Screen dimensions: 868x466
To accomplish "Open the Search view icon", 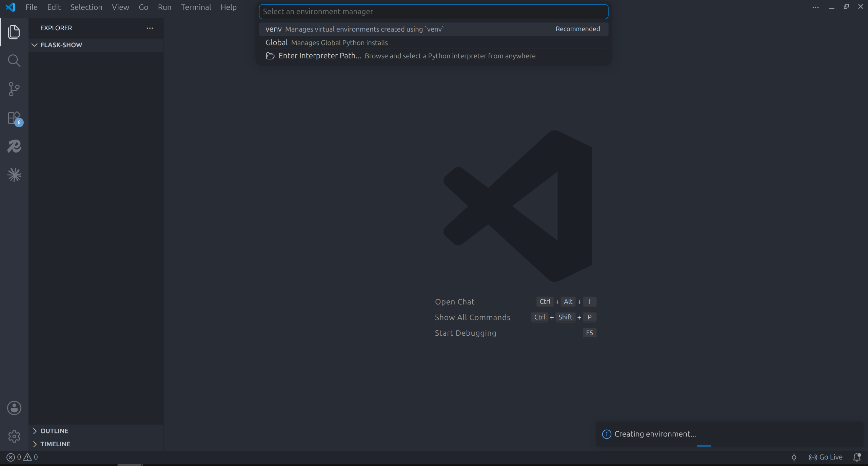I will (14, 61).
